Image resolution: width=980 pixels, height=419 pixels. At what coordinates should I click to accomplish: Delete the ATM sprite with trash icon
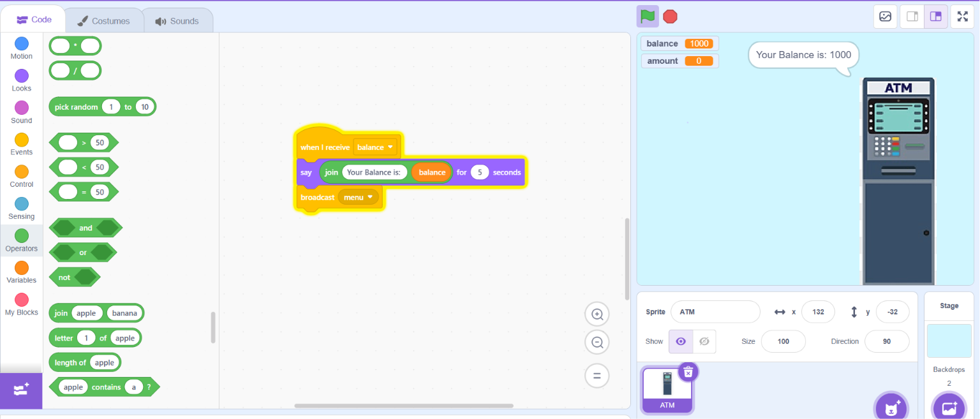coord(688,371)
